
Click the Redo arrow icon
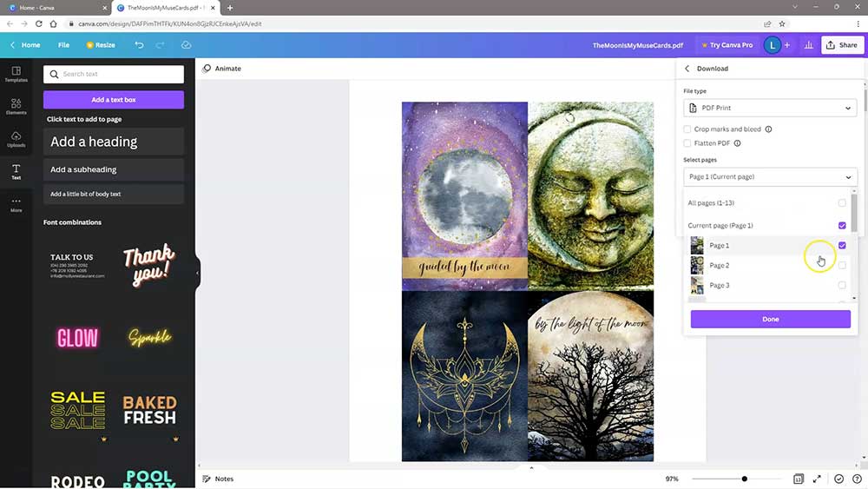tap(160, 45)
